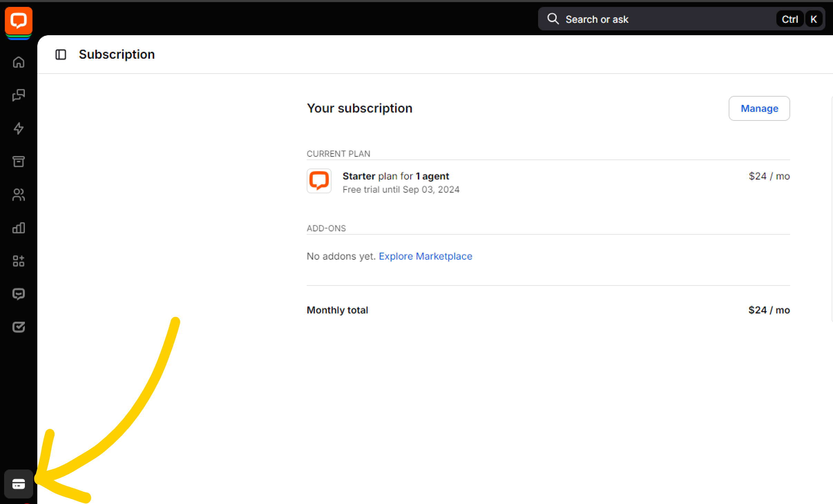Click the LiveChat logo icon
833x504 pixels.
click(x=19, y=21)
